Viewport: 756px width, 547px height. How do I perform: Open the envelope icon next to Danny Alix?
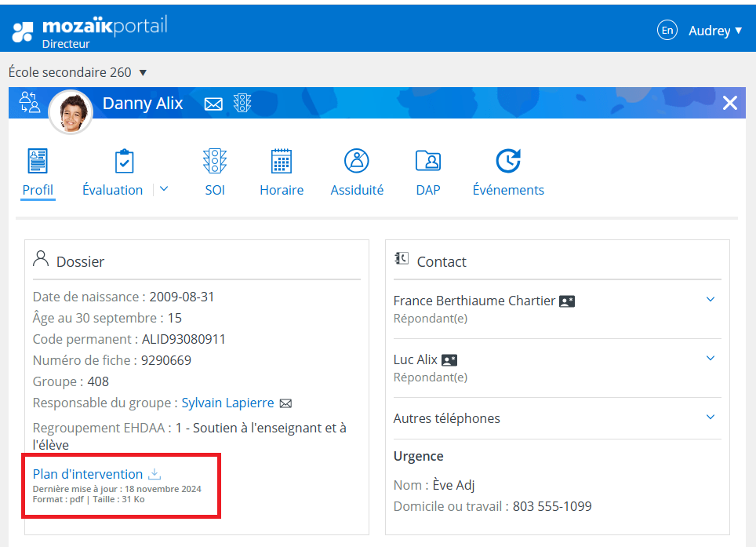(x=213, y=104)
